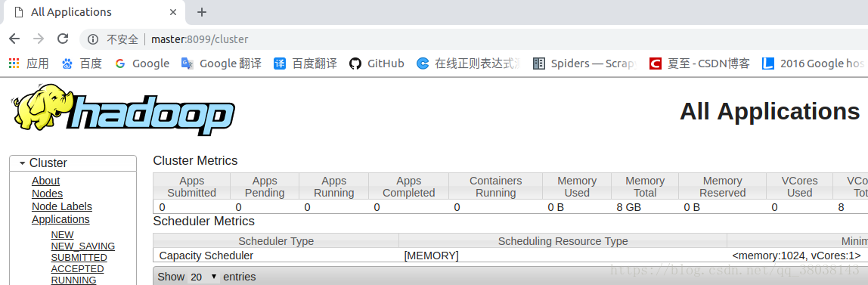
Task: Open the Nodes link
Action: pyautogui.click(x=47, y=194)
